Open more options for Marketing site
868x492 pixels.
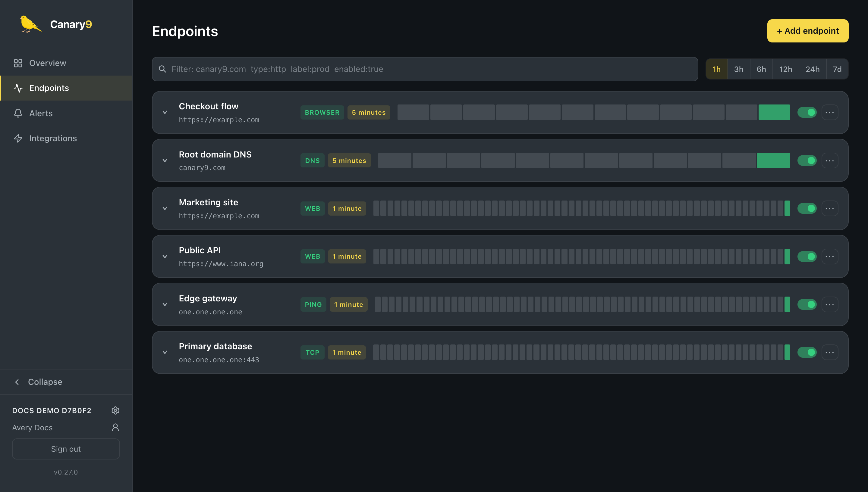pyautogui.click(x=830, y=208)
